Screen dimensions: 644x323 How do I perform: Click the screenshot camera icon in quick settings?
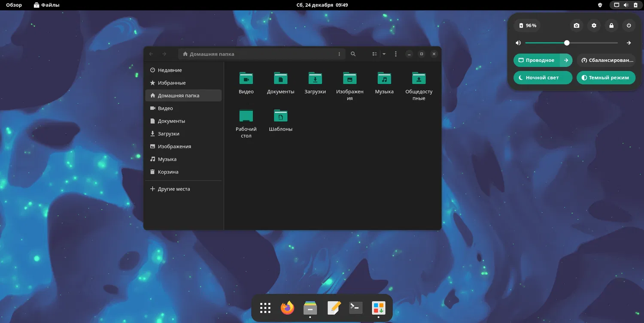(576, 26)
